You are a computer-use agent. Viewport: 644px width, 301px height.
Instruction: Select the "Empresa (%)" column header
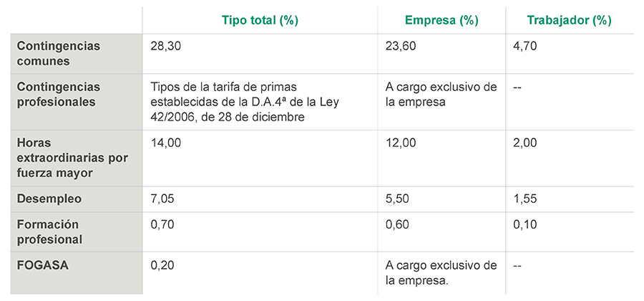click(x=441, y=20)
